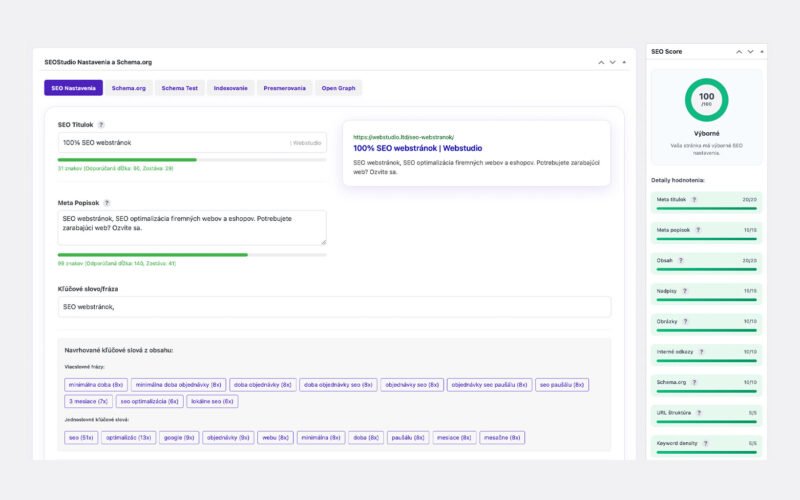Screen dimensions: 800x500
Task: Choose single keyword 'mesiace (8x)'
Action: point(454,438)
